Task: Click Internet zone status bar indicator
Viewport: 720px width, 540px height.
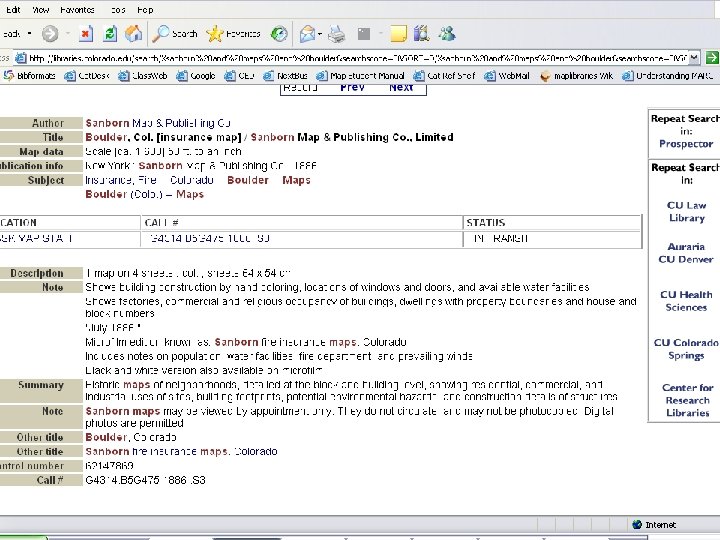Action: tap(654, 524)
